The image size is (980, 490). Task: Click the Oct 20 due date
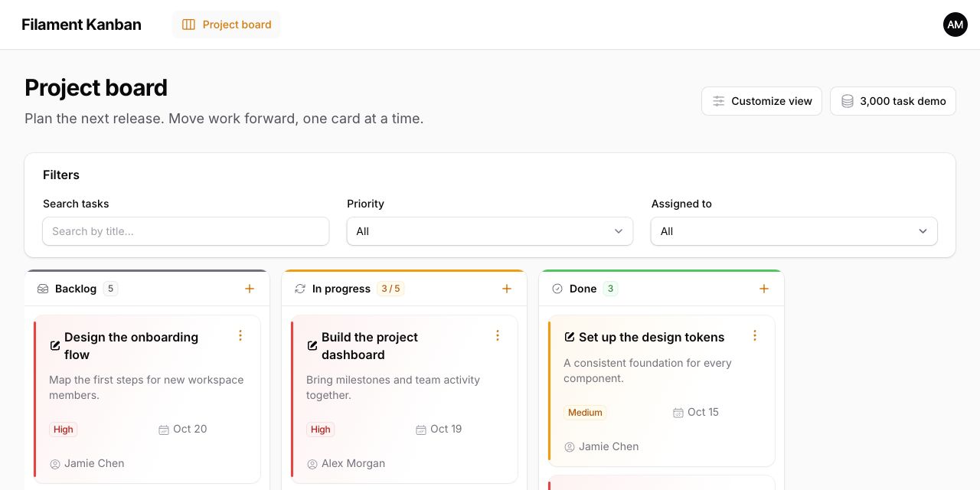tap(190, 429)
